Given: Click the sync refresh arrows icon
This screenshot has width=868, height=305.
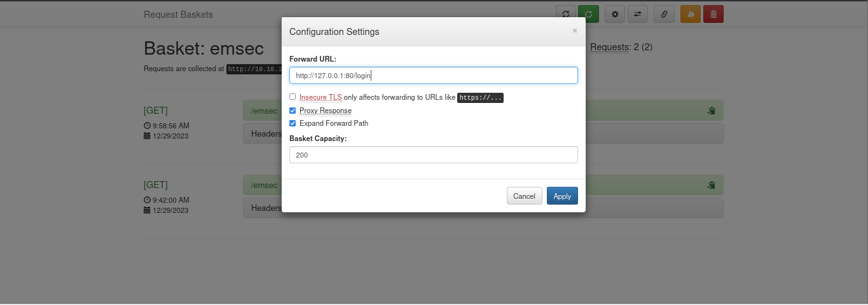Looking at the screenshot, I should pyautogui.click(x=565, y=14).
